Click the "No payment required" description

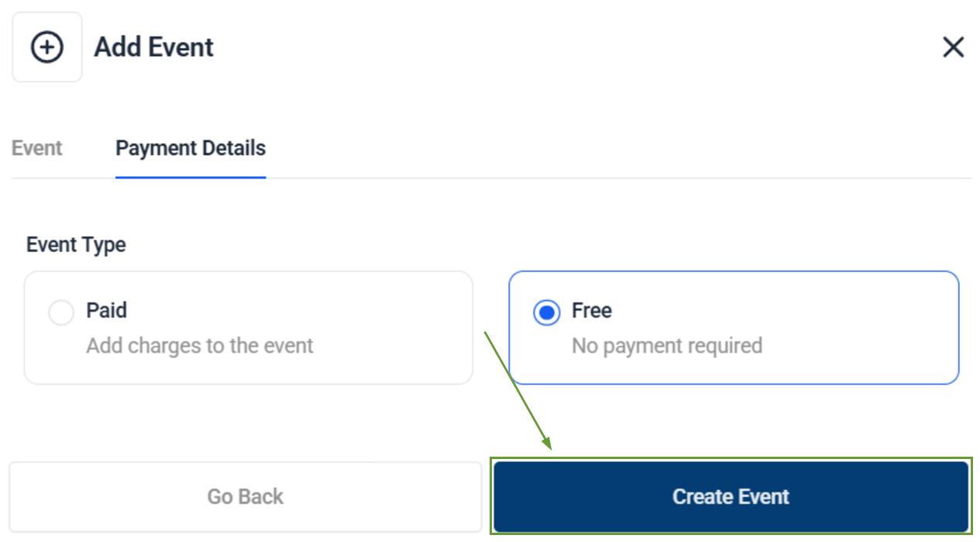click(x=666, y=345)
